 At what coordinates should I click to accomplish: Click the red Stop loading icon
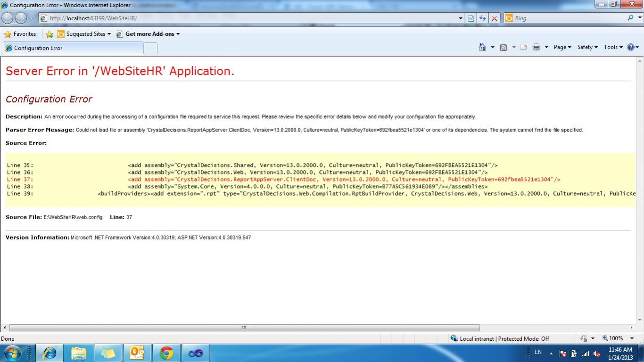494,18
